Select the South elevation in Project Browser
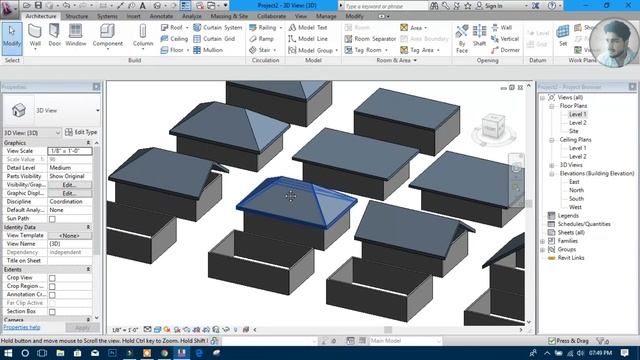Viewport: 640px width, 360px height. coord(576,199)
